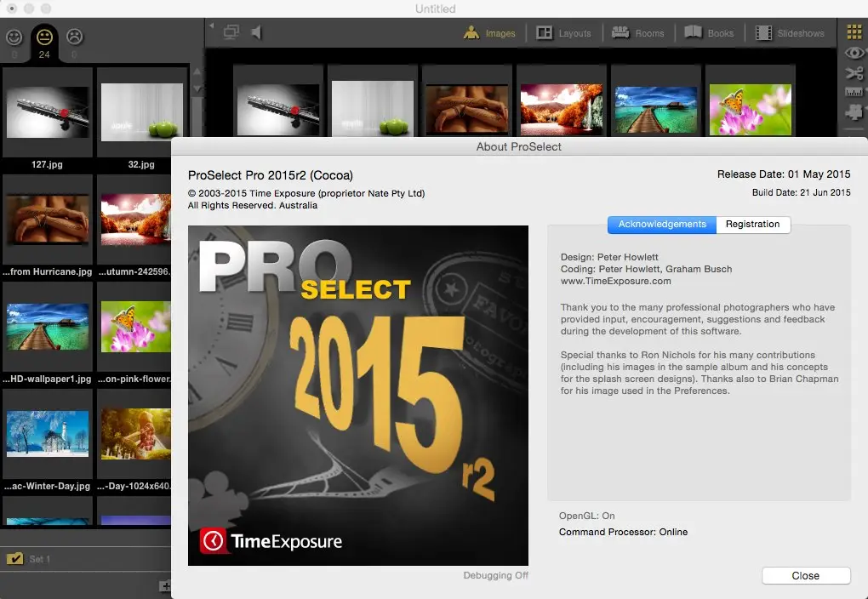
Task: Click the About ProSelect title bar
Action: point(519,146)
